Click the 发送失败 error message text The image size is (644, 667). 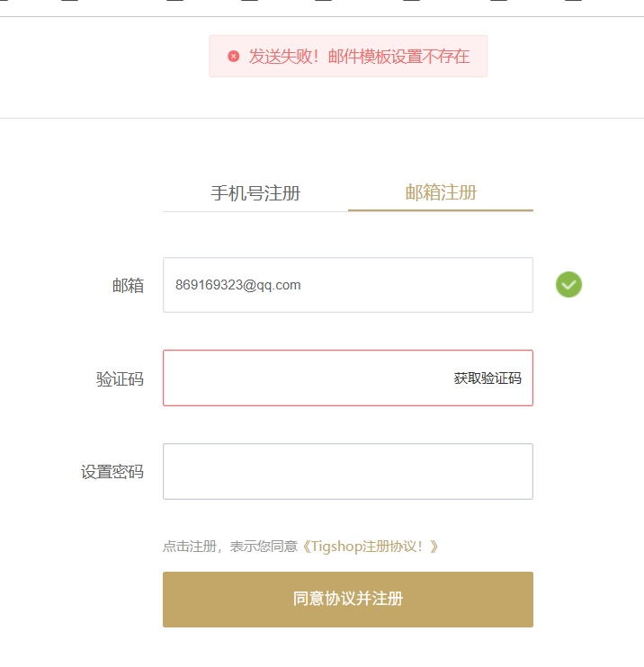tap(359, 57)
